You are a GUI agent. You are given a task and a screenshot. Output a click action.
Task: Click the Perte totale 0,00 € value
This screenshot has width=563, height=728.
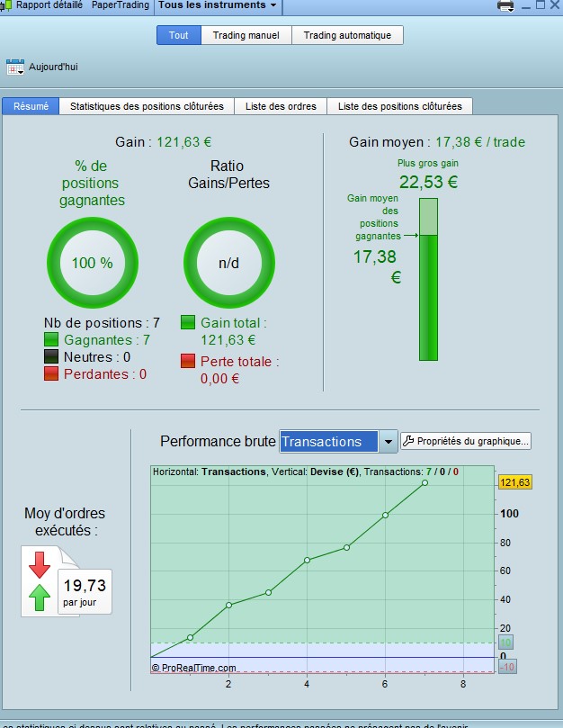point(220,379)
